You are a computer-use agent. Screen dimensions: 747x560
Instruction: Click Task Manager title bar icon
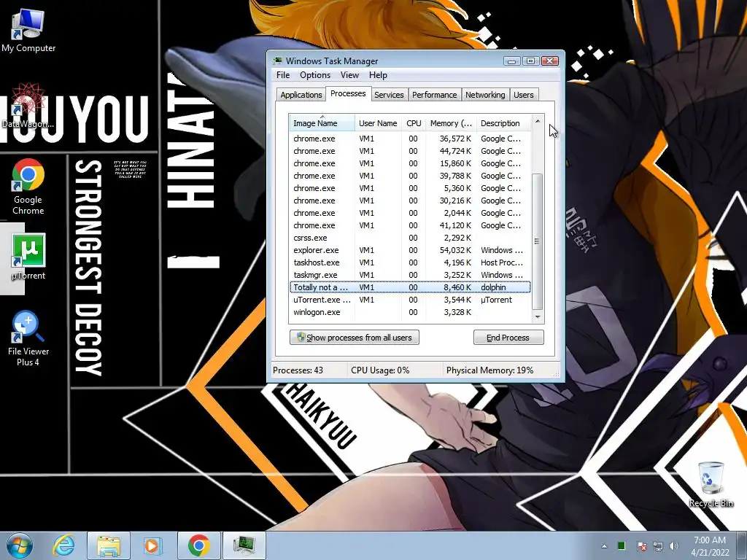[277, 61]
